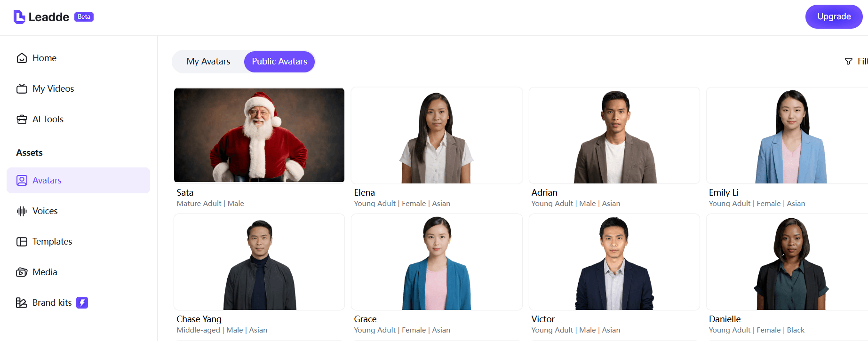Click the Leadde logo icon

tap(19, 17)
